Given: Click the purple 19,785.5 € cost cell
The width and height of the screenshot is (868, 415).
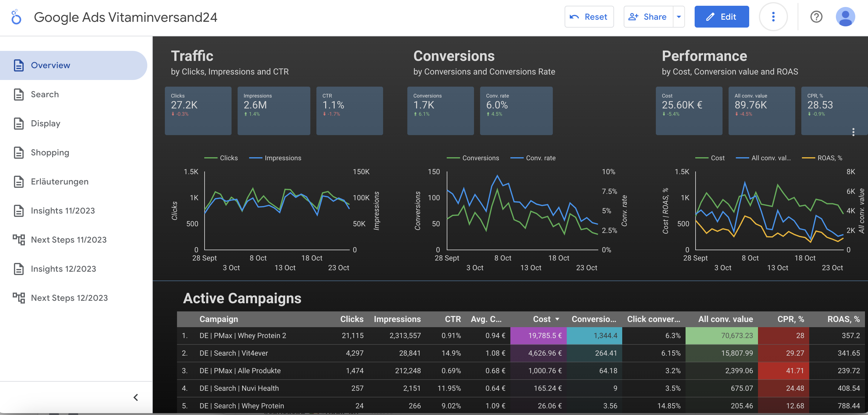Looking at the screenshot, I should click(539, 336).
